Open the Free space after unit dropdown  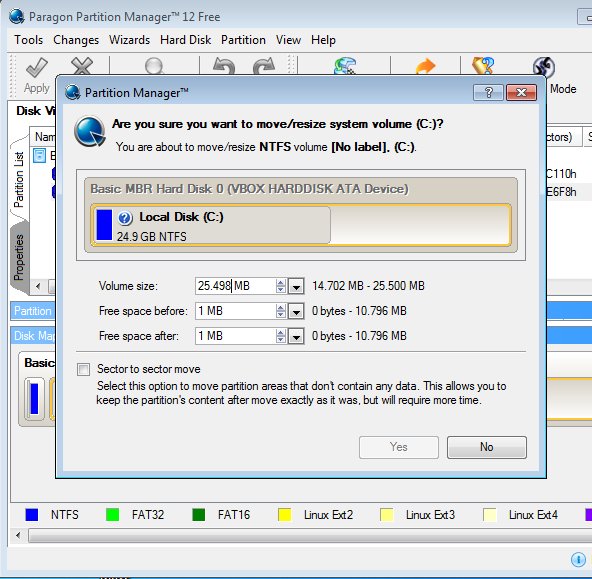[296, 336]
